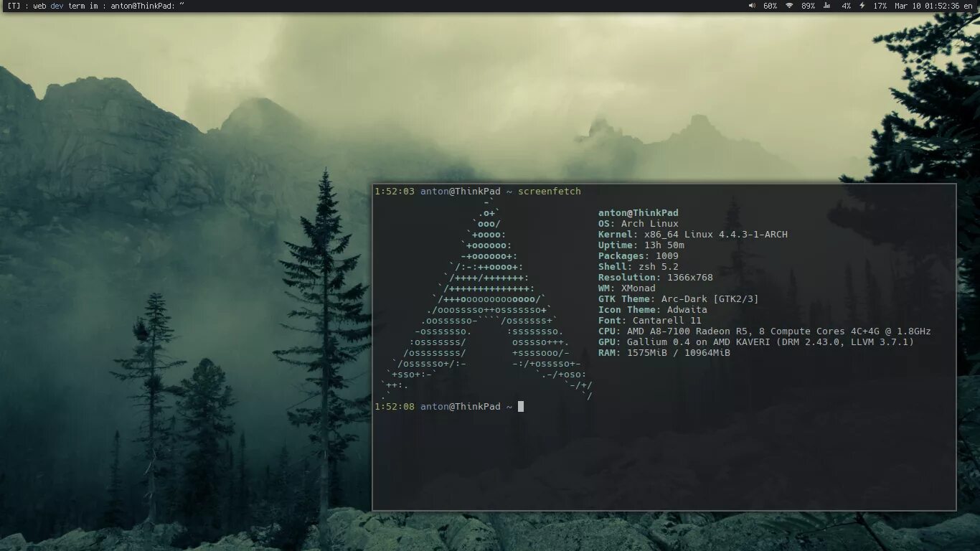Click the GTK Theme: Arc-Dark line
Viewport: 980px width, 551px height.
point(678,299)
